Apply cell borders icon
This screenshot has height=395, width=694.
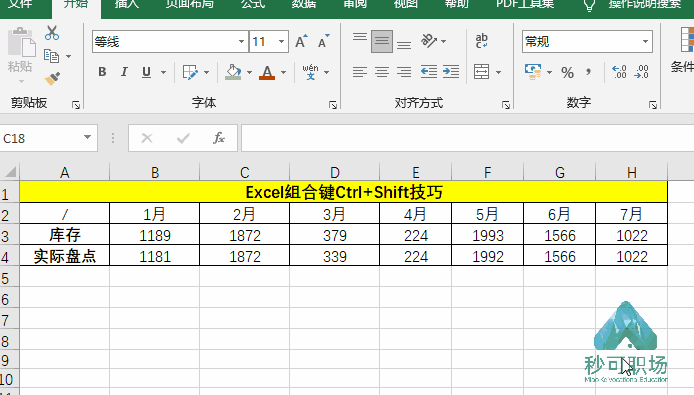[190, 72]
